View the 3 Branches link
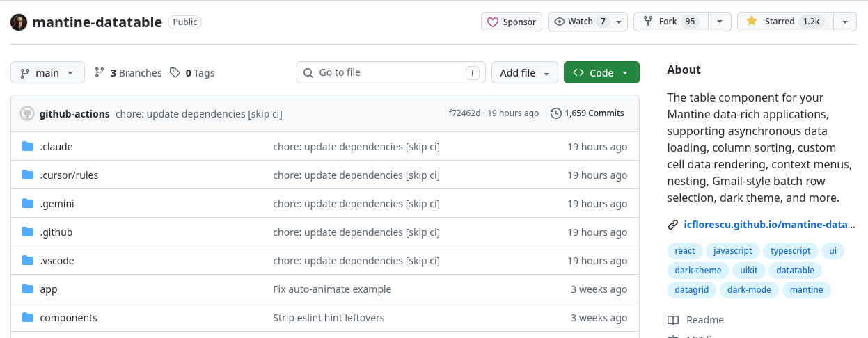868x338 pixels. click(x=128, y=72)
